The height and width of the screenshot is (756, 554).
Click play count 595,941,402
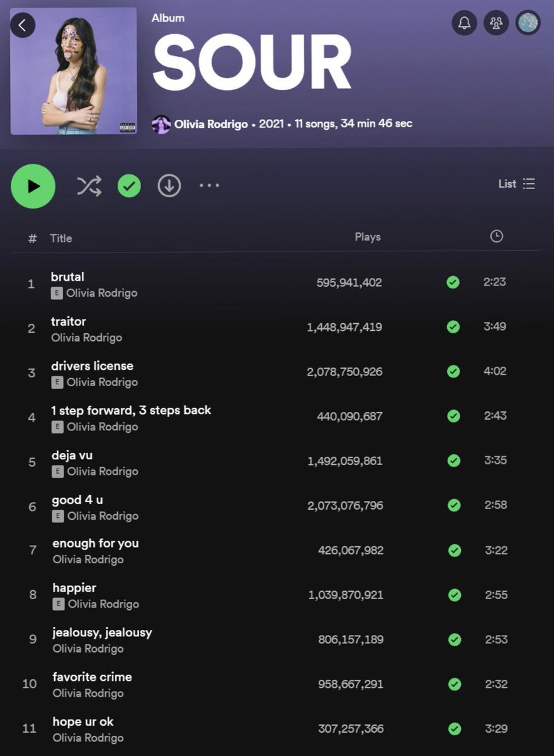coord(349,283)
